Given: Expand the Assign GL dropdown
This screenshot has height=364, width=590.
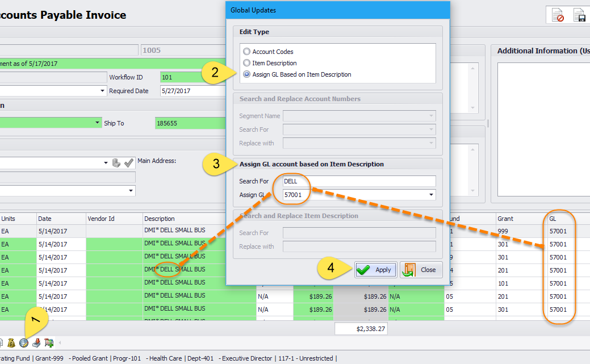Looking at the screenshot, I should [x=431, y=195].
